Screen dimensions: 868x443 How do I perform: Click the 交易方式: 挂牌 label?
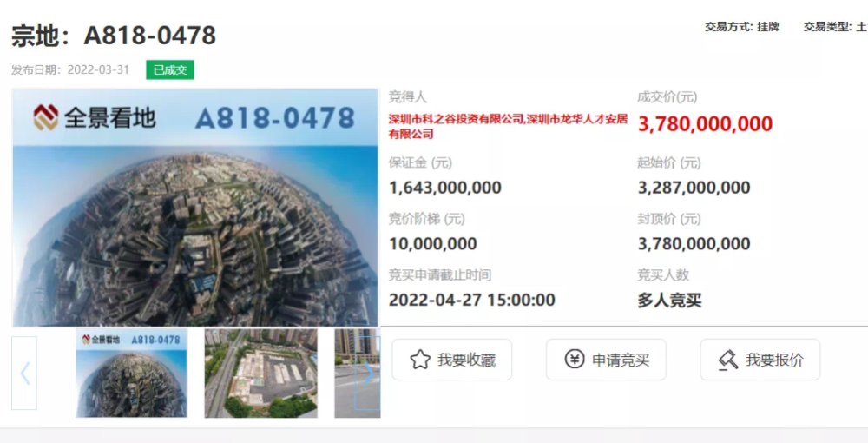point(742,27)
